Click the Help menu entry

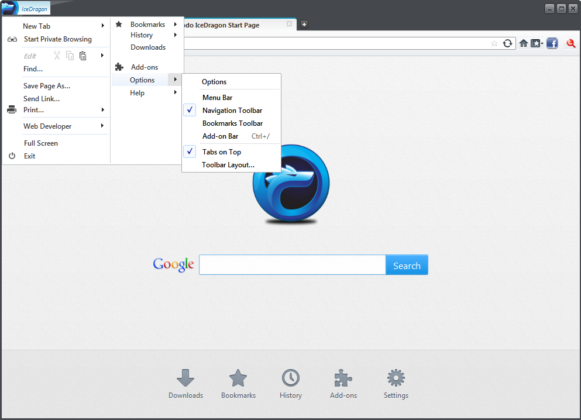click(x=137, y=93)
